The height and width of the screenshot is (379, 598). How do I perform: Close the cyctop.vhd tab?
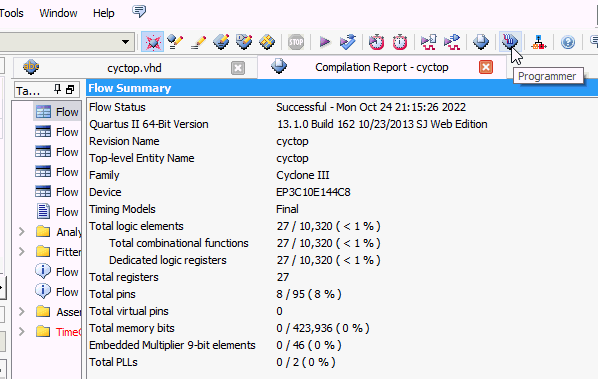(238, 68)
